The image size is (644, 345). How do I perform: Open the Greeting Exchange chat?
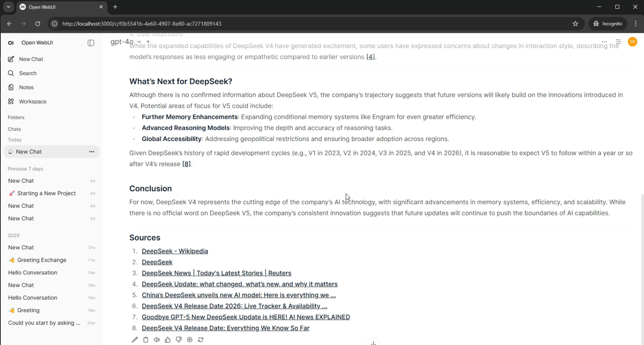pyautogui.click(x=51, y=260)
